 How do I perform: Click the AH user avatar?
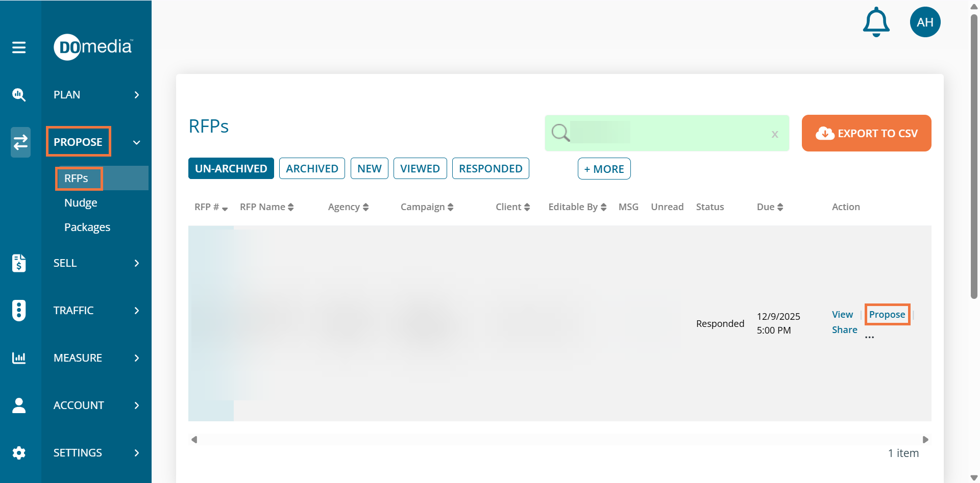click(x=925, y=22)
